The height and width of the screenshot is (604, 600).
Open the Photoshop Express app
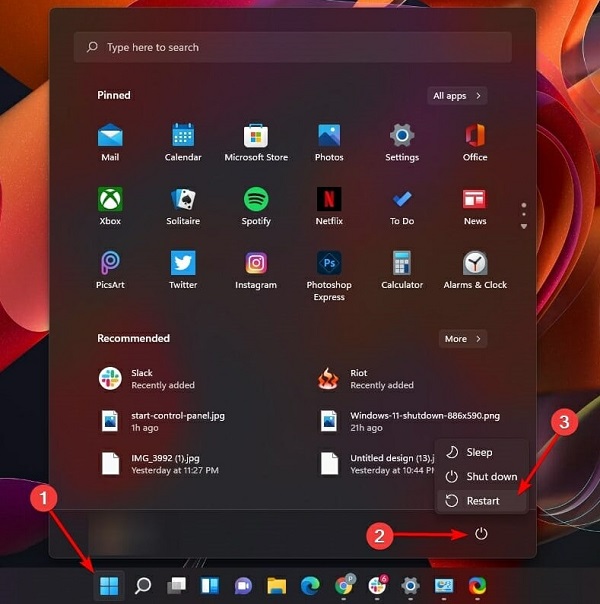coord(329,275)
